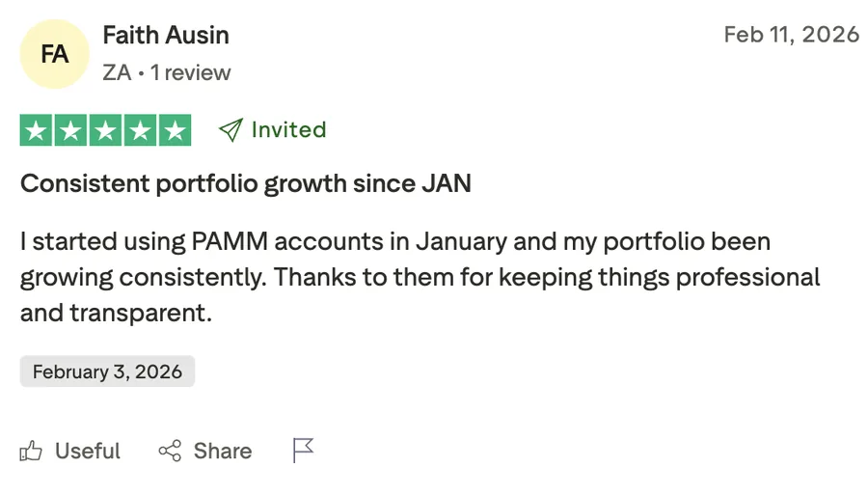Click the Share button label
Image resolution: width=868 pixels, height=495 pixels.
pos(223,451)
